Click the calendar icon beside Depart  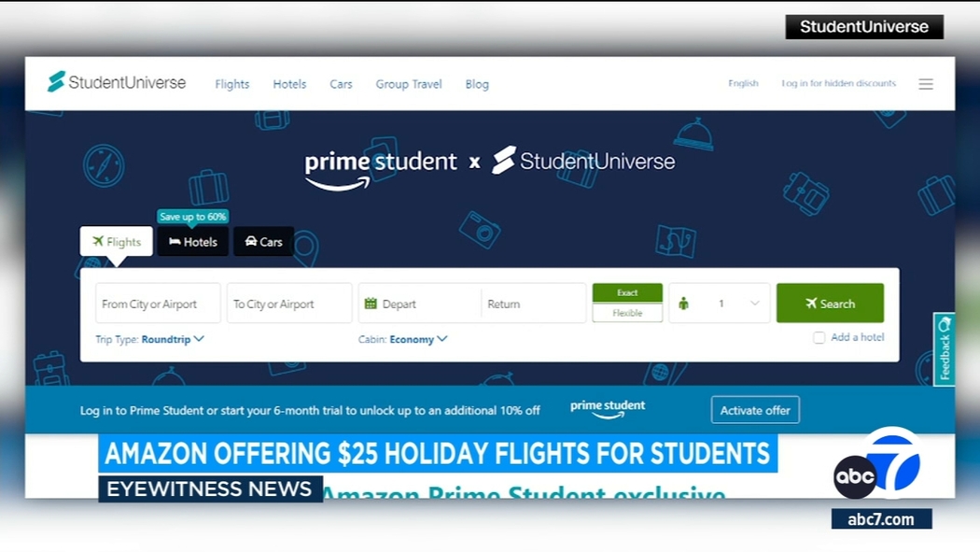pos(371,304)
